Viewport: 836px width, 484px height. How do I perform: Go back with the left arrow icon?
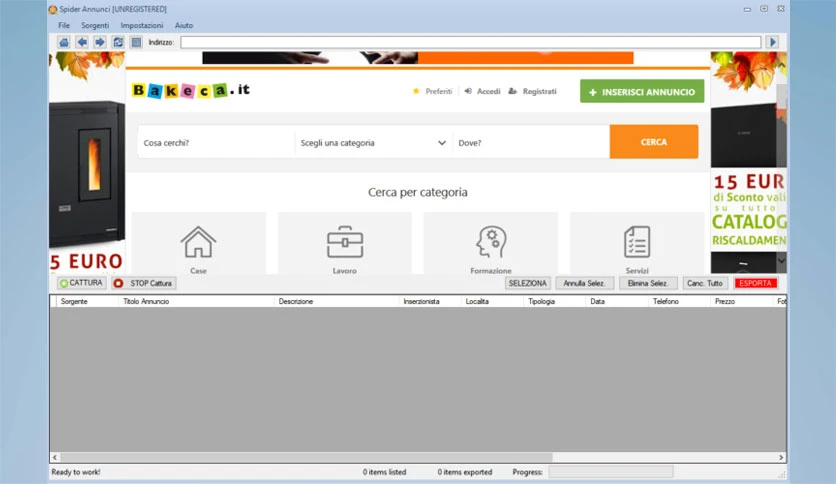coord(82,42)
